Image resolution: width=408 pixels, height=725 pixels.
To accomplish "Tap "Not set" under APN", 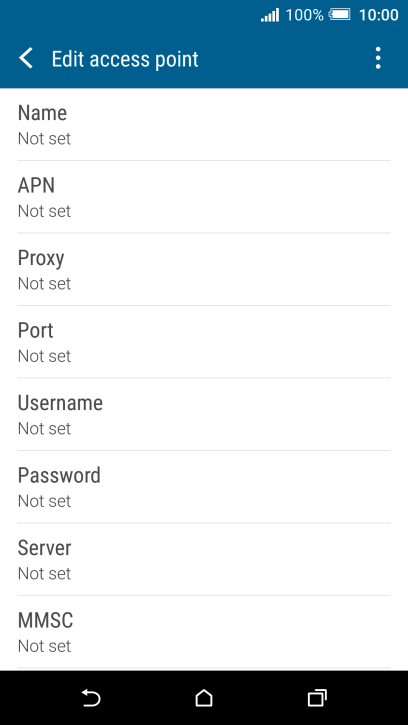I will click(x=44, y=211).
